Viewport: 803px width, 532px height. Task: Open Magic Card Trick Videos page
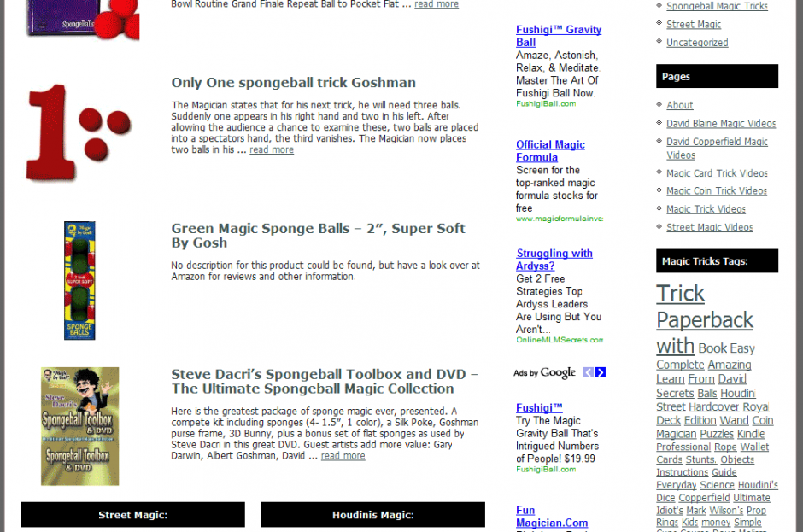717,173
